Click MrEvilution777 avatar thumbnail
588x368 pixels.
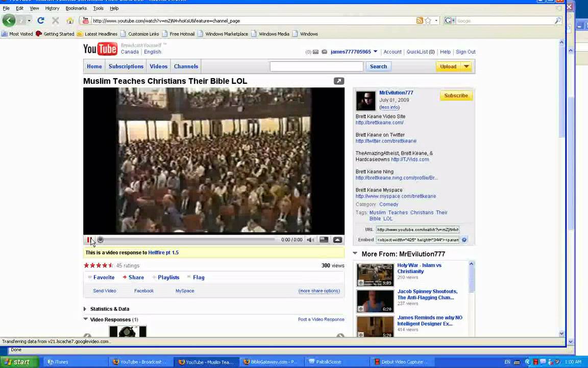point(365,101)
